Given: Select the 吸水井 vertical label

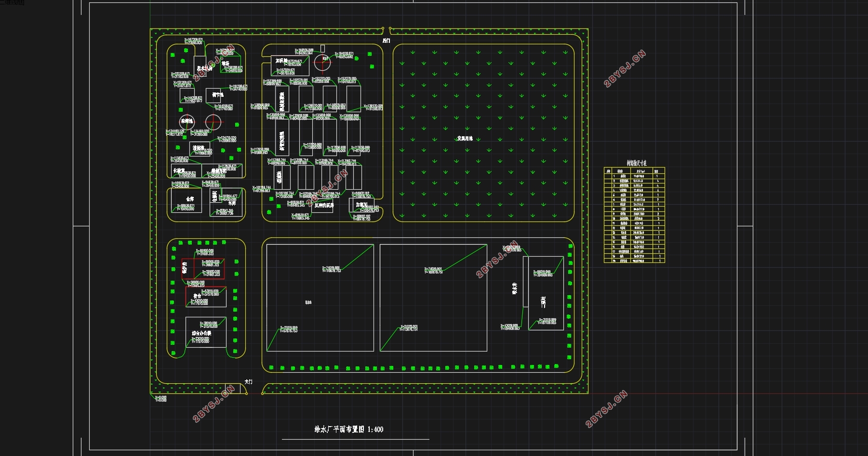Looking at the screenshot, I should 514,288.
